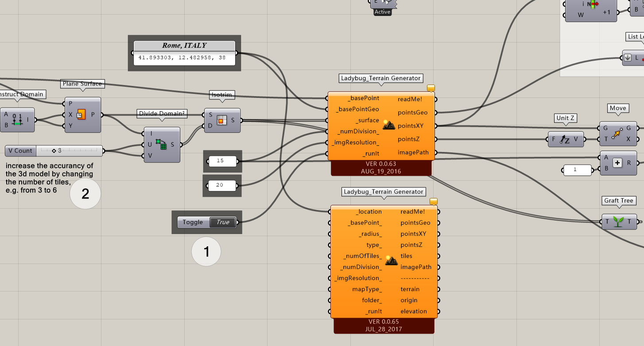Screen dimensions: 644x346
Task: Click the List Length down-arrow icon
Action: pos(628,58)
